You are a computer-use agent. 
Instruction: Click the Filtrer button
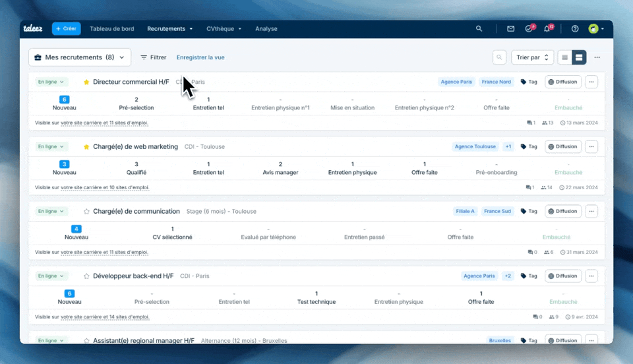(x=154, y=57)
